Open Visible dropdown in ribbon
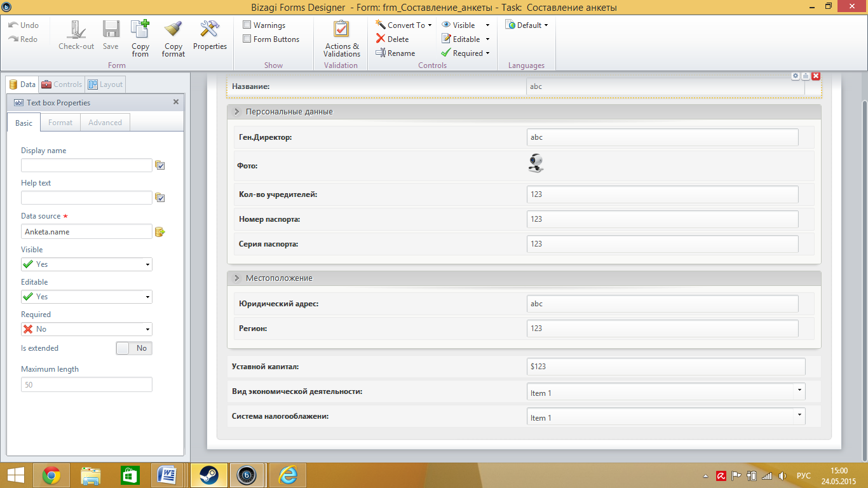Viewport: 868px width, 488px height. pyautogui.click(x=466, y=25)
